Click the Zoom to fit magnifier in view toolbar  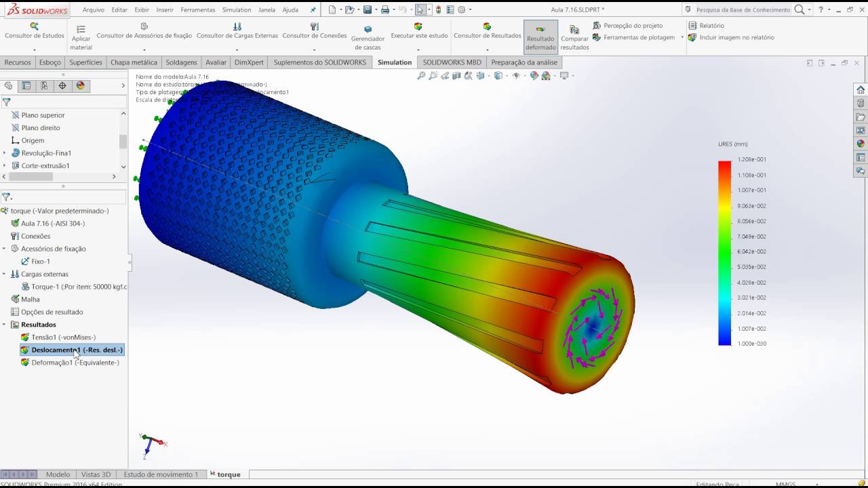[x=421, y=76]
